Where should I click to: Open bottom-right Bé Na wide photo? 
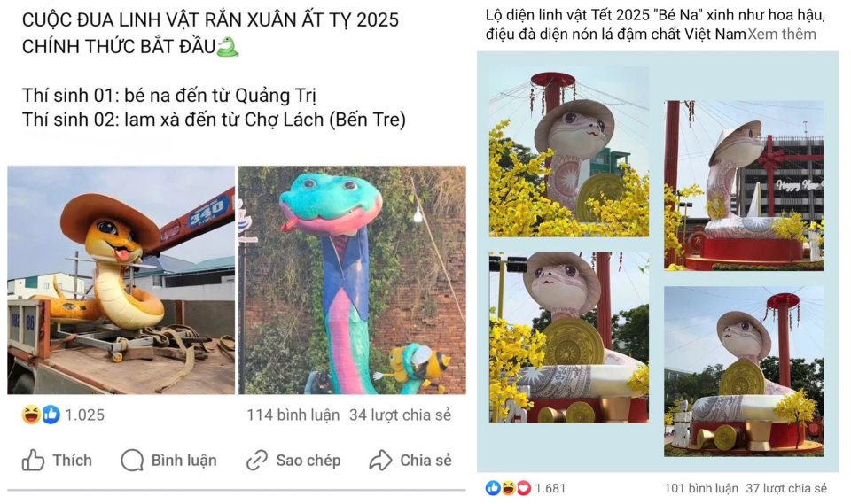[744, 371]
